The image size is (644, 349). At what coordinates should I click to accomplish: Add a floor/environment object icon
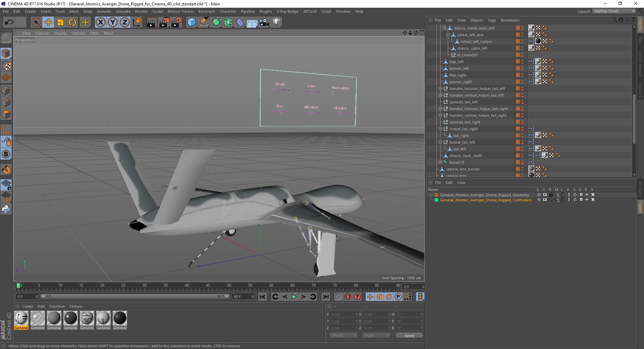[252, 22]
